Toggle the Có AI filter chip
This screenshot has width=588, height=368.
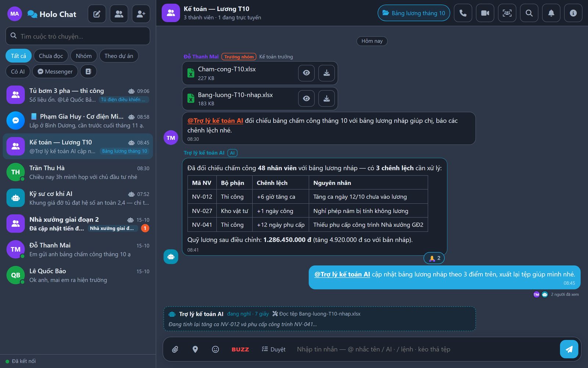(x=18, y=71)
